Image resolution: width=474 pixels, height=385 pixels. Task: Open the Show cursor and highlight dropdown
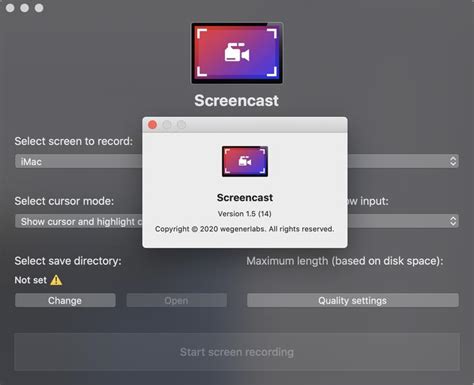79,221
